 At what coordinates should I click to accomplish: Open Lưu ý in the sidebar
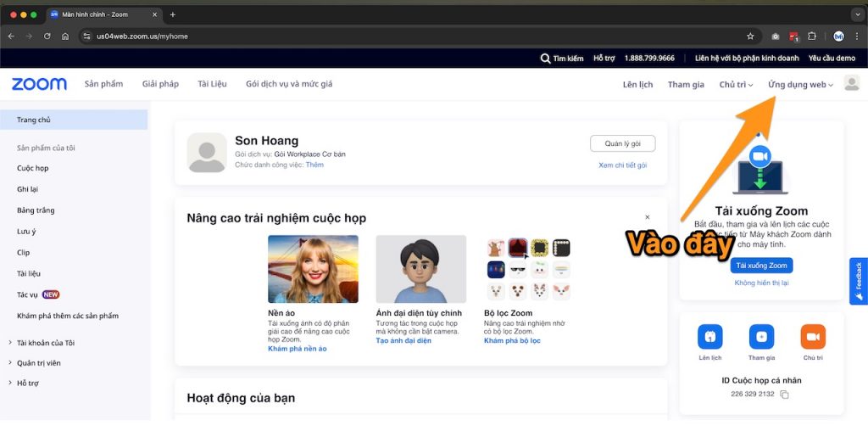(x=26, y=231)
